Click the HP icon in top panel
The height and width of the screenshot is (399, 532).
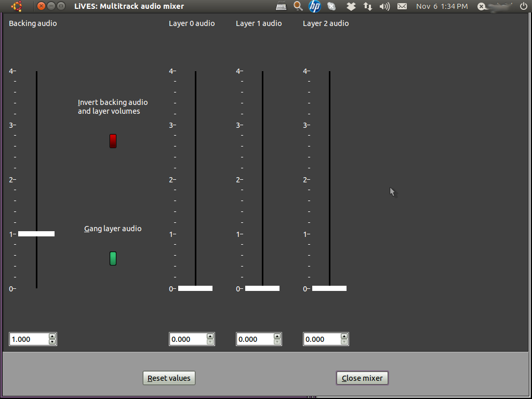click(314, 6)
